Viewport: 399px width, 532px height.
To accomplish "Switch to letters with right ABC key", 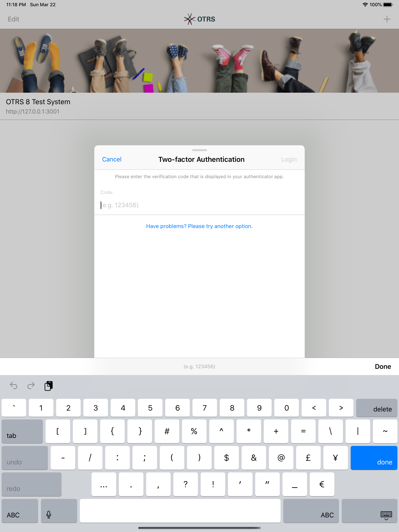I will pos(311,511).
